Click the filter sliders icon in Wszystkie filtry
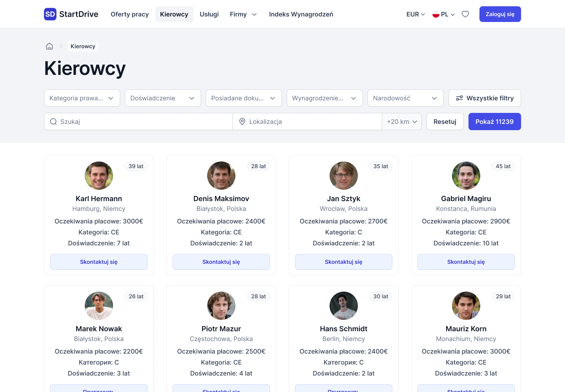565x392 pixels. pyautogui.click(x=459, y=98)
